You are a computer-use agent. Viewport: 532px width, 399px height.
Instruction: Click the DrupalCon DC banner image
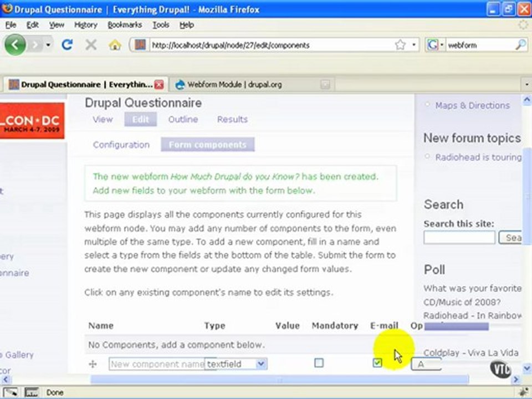coord(32,120)
